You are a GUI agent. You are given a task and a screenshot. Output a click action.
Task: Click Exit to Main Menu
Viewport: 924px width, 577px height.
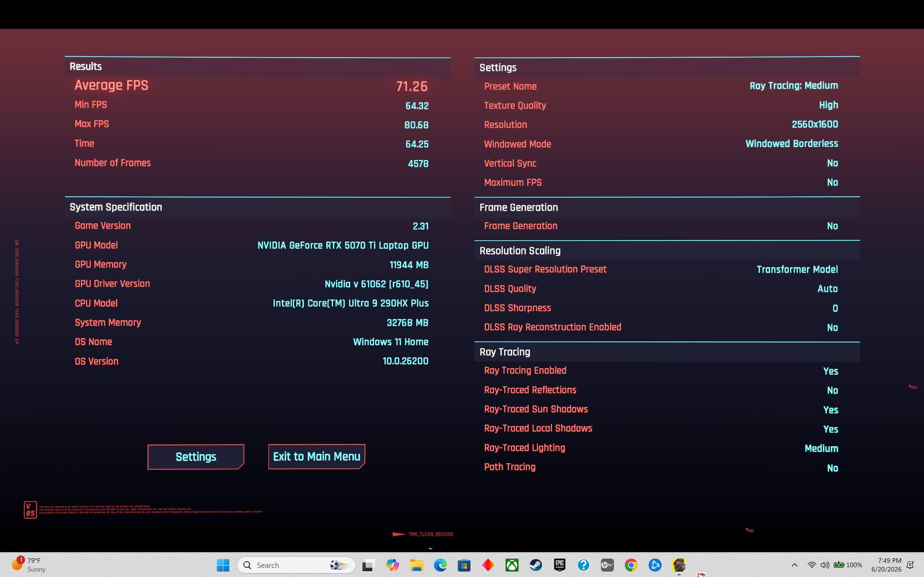pyautogui.click(x=317, y=456)
